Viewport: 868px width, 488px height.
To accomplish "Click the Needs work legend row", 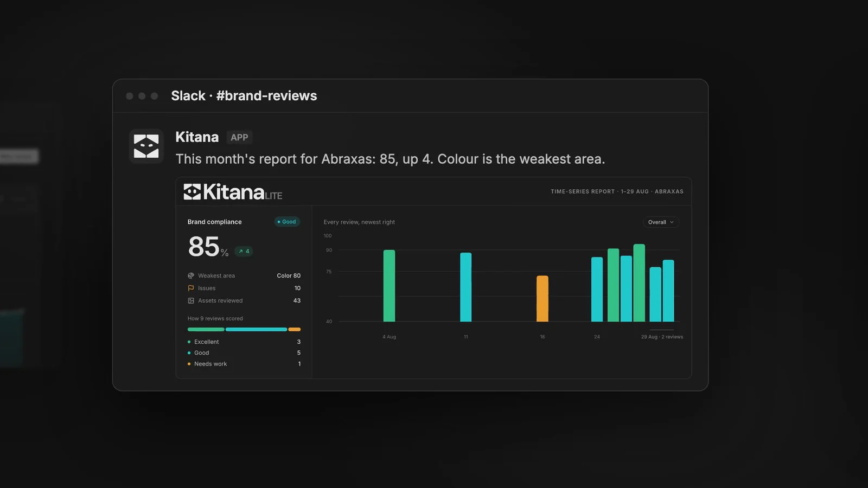I will 244,364.
